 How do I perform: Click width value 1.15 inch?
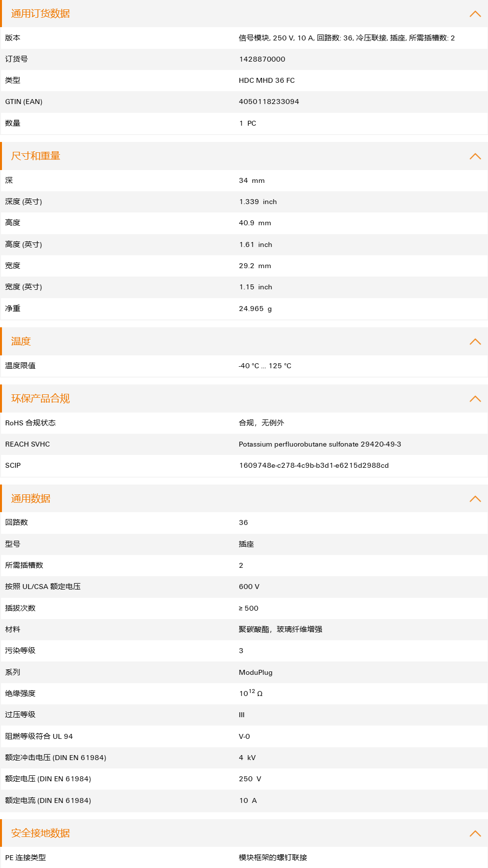tap(255, 287)
